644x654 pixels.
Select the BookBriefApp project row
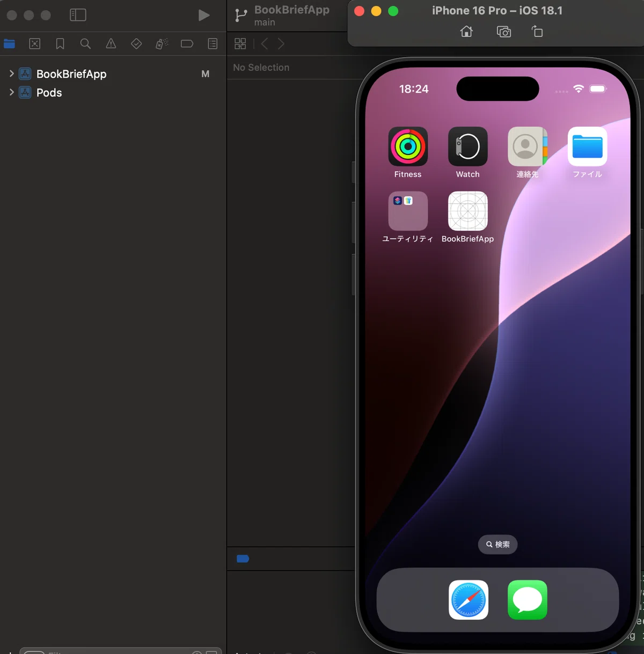[113, 74]
